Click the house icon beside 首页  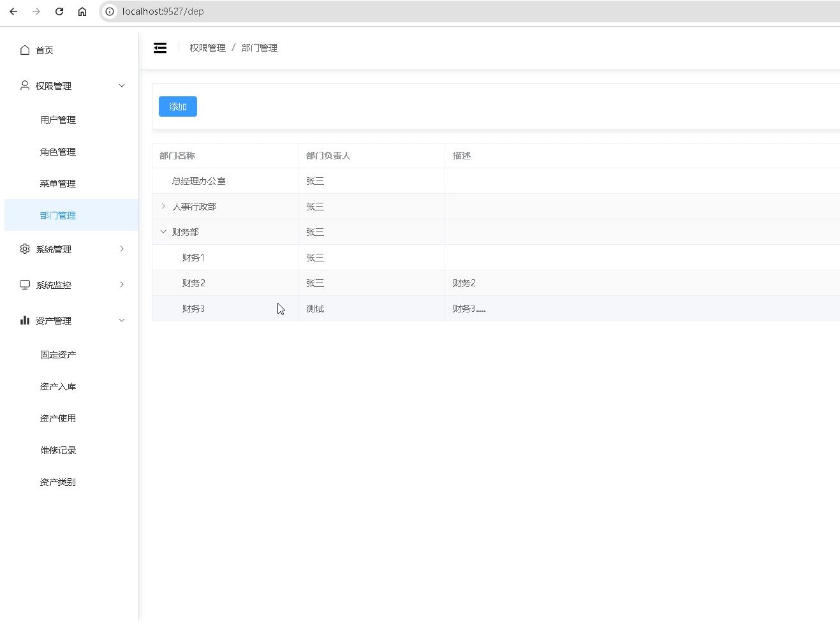pos(25,50)
